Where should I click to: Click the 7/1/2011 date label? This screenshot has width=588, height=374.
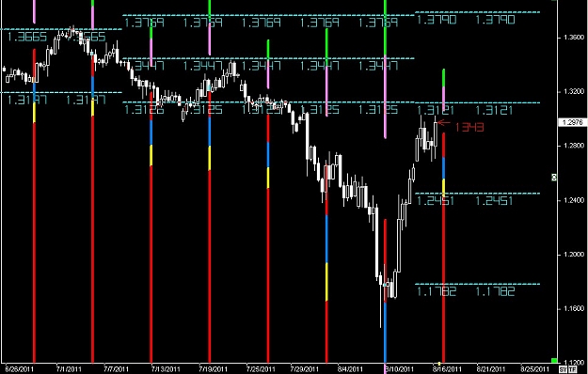[x=69, y=369]
